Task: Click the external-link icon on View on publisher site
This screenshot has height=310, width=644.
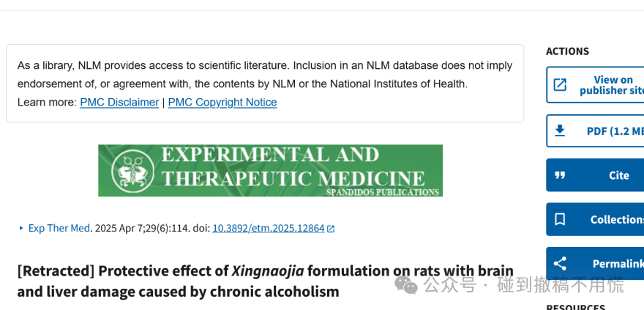Action: click(x=560, y=85)
